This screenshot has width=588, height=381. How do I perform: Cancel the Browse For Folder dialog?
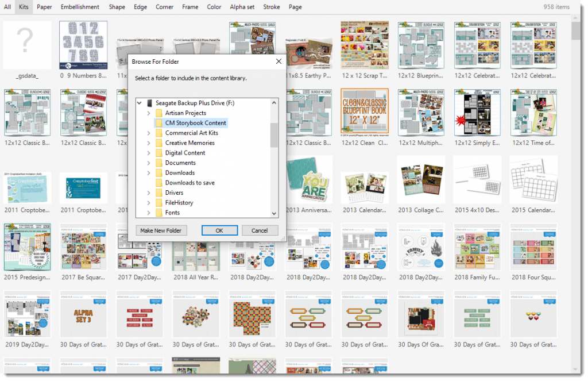(260, 230)
